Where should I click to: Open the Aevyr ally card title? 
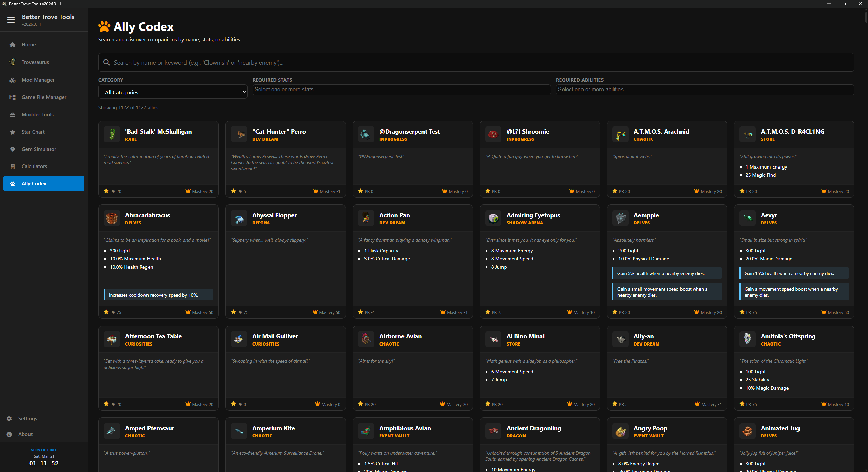[769, 215]
